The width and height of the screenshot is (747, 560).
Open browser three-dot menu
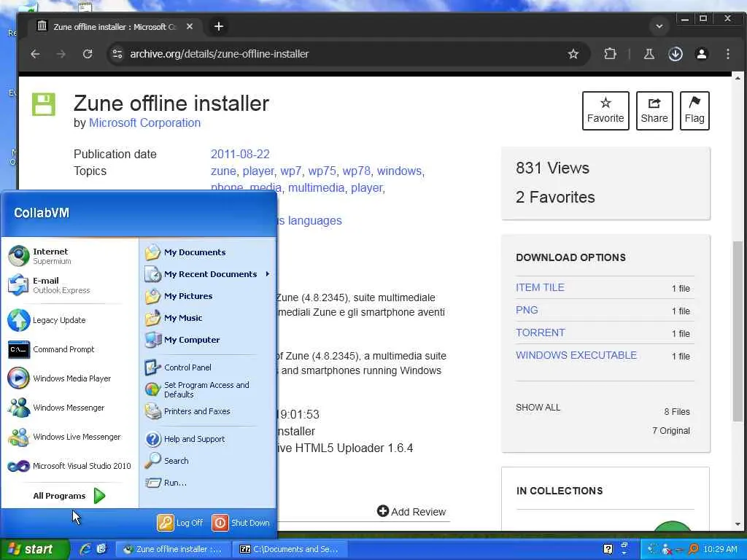[728, 54]
